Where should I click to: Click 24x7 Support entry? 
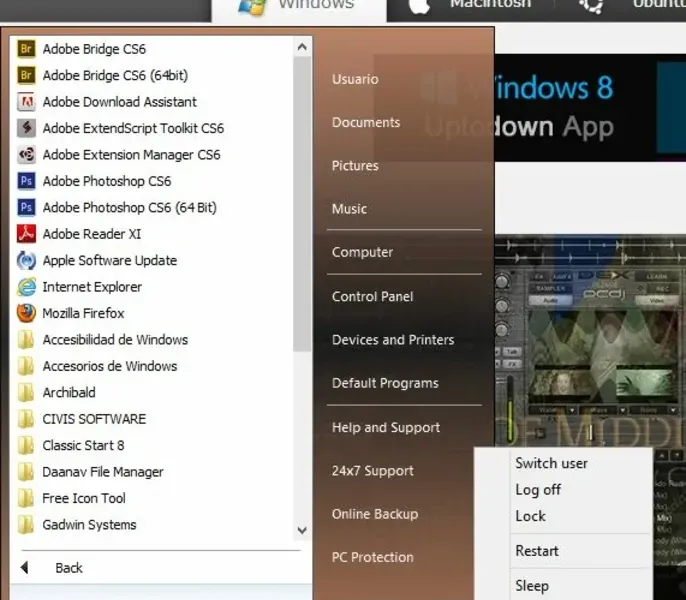372,470
